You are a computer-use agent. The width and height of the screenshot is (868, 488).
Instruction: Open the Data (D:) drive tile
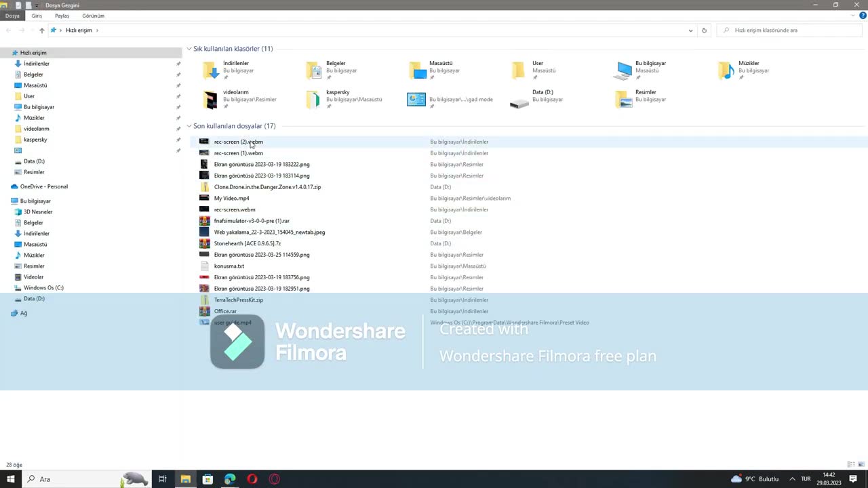coord(519,100)
